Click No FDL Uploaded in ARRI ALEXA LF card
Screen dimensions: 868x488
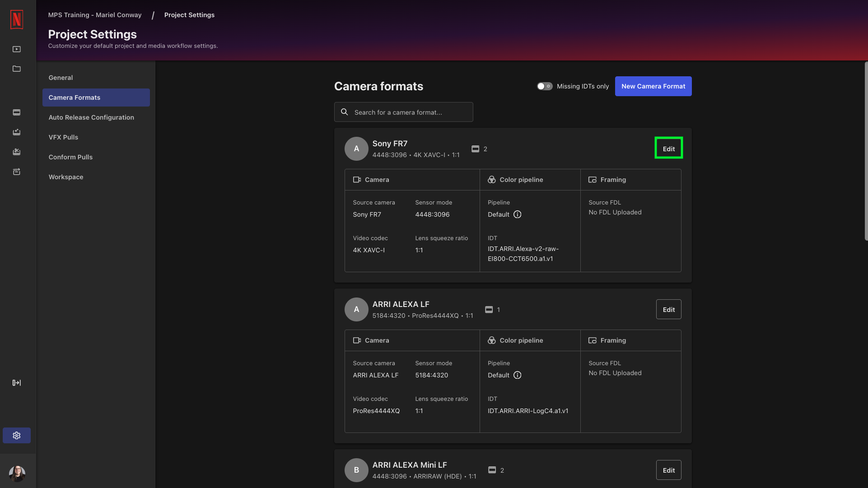(x=615, y=373)
